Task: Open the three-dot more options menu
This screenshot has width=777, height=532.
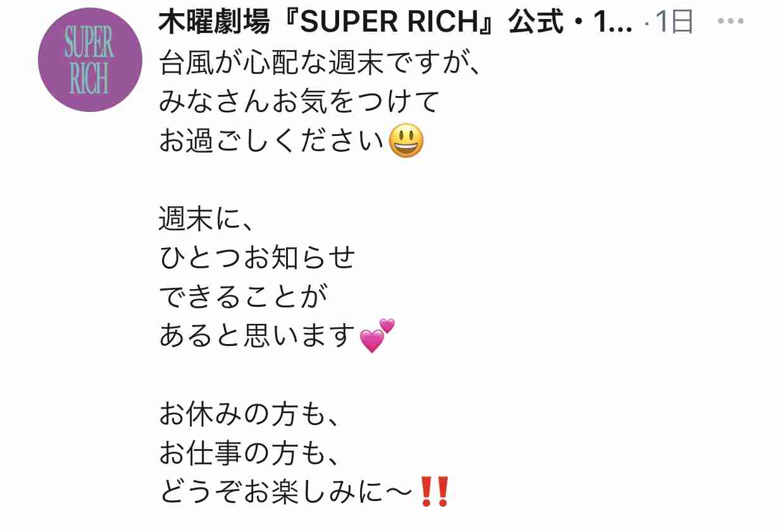Action: [x=731, y=22]
